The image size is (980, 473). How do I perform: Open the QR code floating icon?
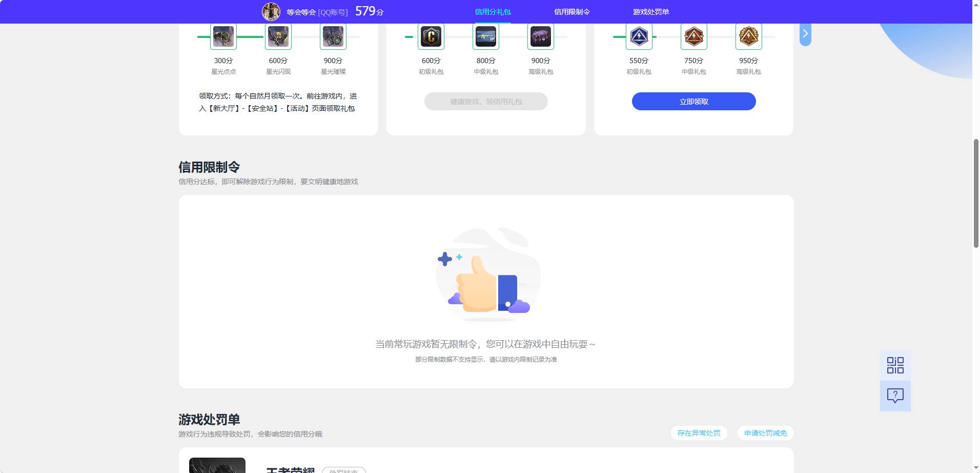(895, 365)
